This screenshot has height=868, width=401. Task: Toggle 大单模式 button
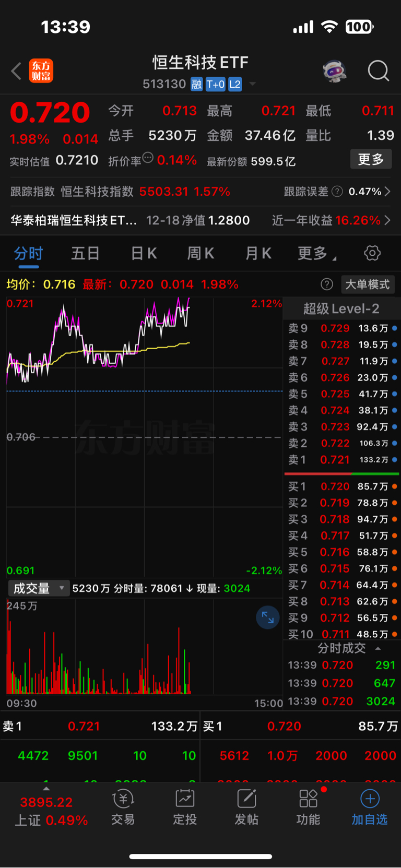(x=368, y=284)
